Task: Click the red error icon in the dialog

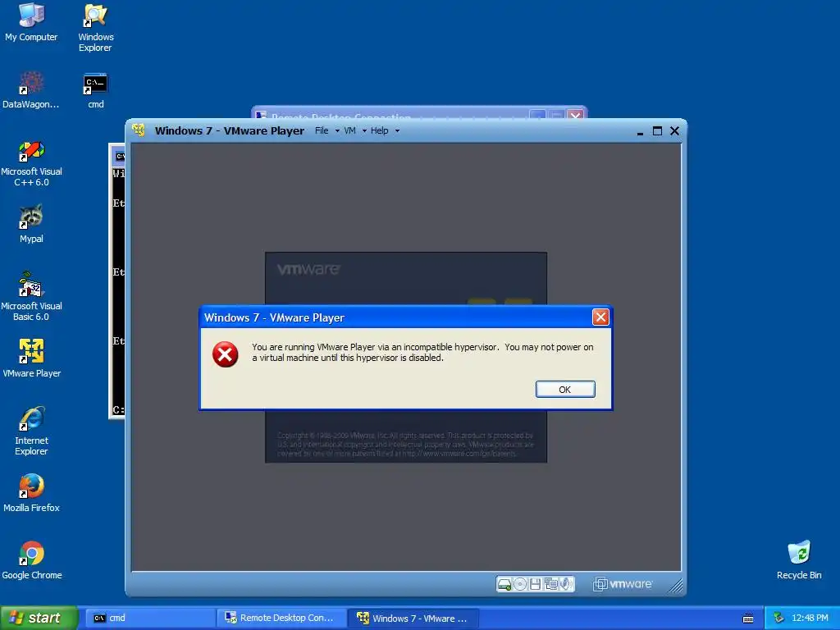Action: click(225, 354)
